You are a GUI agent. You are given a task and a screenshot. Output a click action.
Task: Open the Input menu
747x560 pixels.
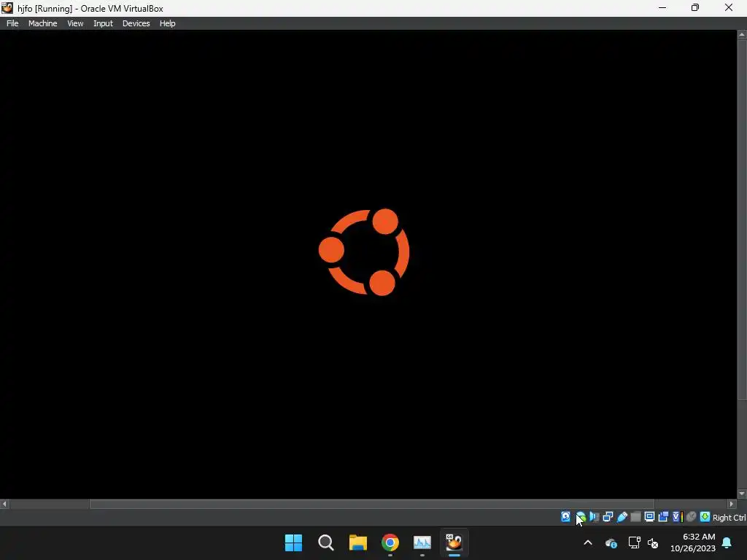coord(103,23)
